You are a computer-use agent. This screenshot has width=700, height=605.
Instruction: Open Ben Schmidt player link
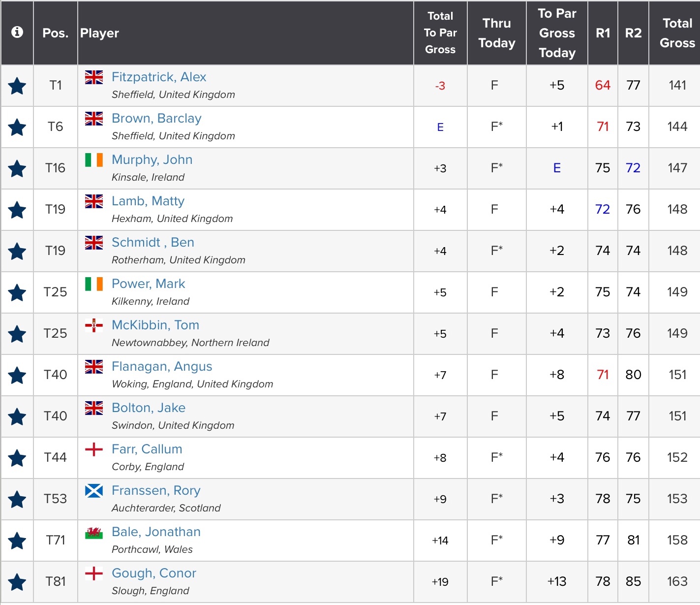tap(153, 242)
